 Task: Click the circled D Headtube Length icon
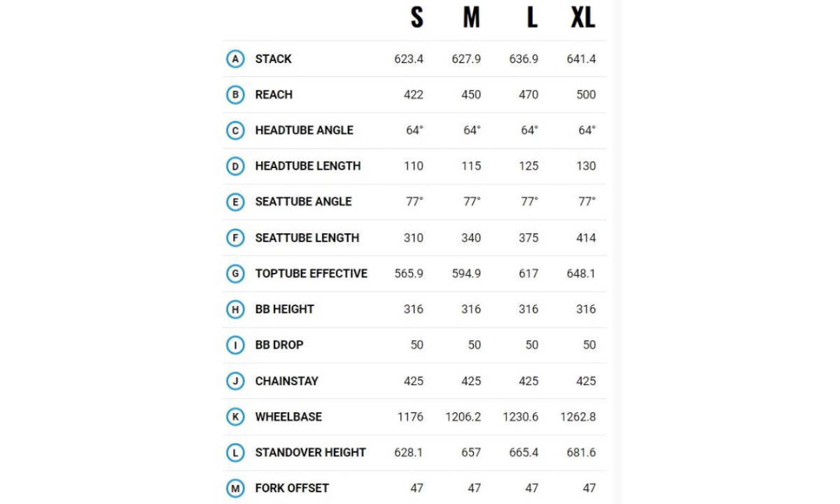pyautogui.click(x=235, y=166)
